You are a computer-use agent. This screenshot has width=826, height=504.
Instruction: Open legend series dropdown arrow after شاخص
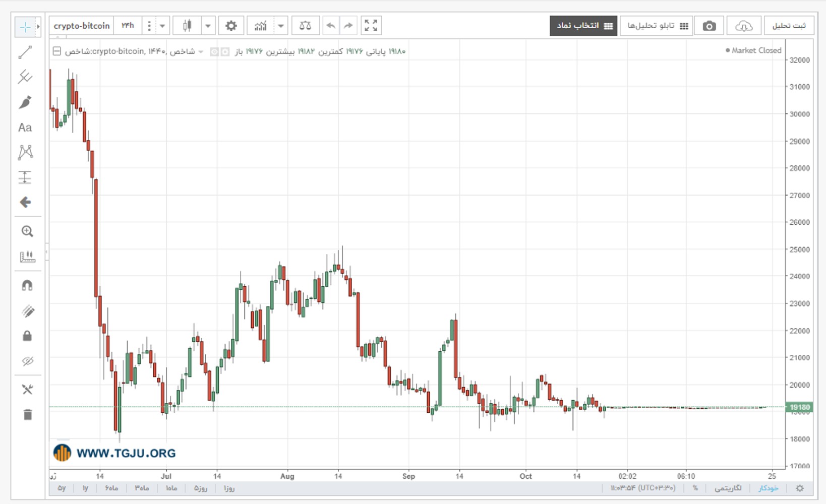(x=201, y=51)
